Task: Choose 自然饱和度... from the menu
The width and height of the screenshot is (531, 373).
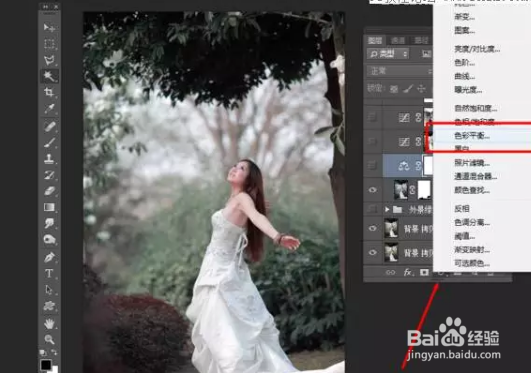Action: 475,108
